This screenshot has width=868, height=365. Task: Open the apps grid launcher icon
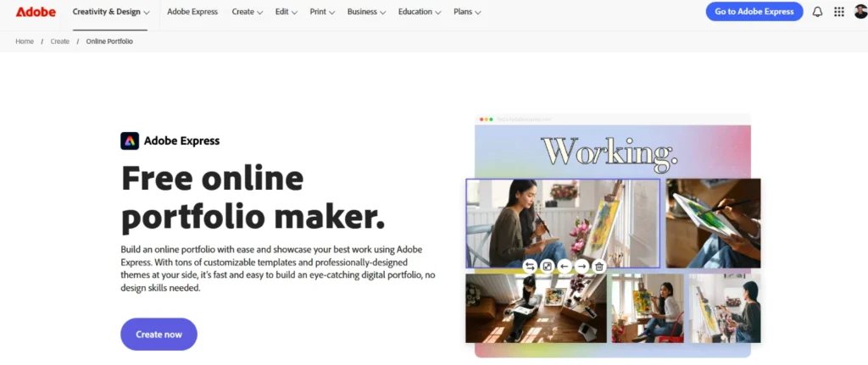[x=839, y=12]
